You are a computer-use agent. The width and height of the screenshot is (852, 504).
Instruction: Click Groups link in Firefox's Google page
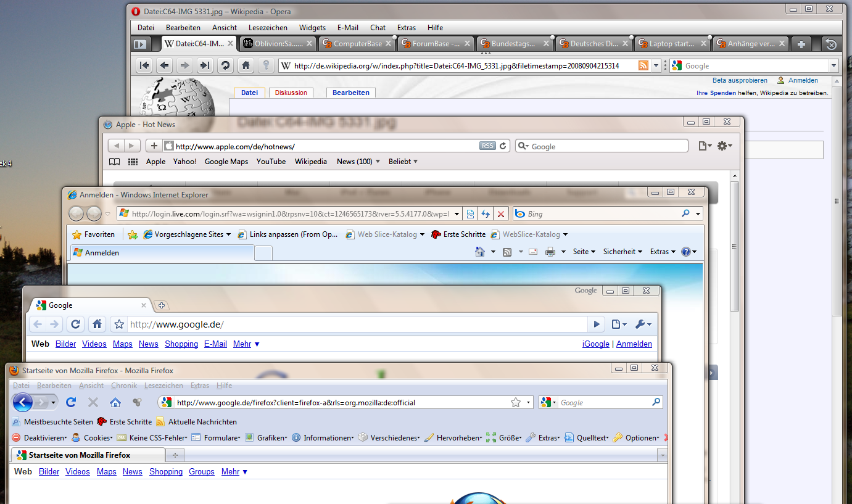(x=202, y=472)
